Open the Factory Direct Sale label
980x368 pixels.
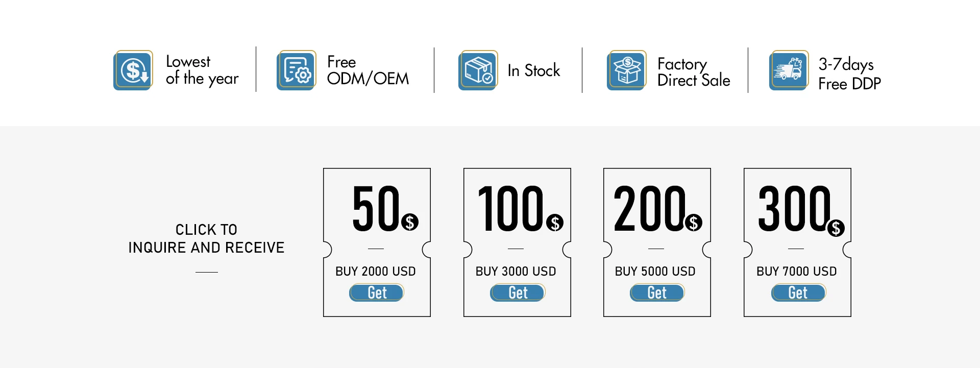[693, 72]
